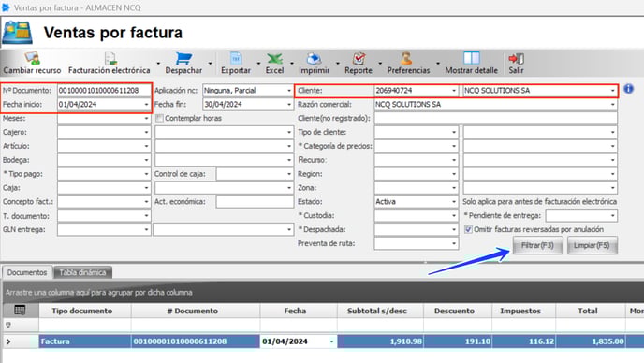644x363 pixels.
Task: Open the T. documento dropdown
Action: point(146,216)
